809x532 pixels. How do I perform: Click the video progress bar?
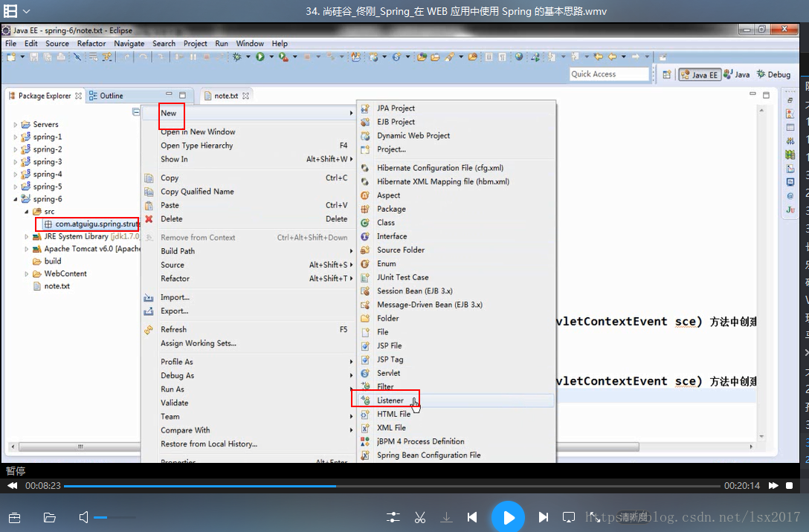tap(392, 486)
